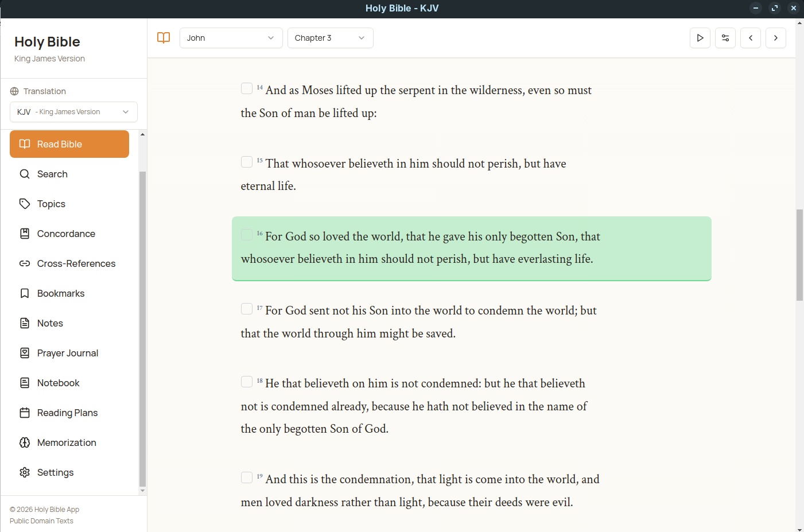The image size is (804, 532).
Task: Click the "© 2026 Holy Bible App" footer text
Action: (x=44, y=510)
